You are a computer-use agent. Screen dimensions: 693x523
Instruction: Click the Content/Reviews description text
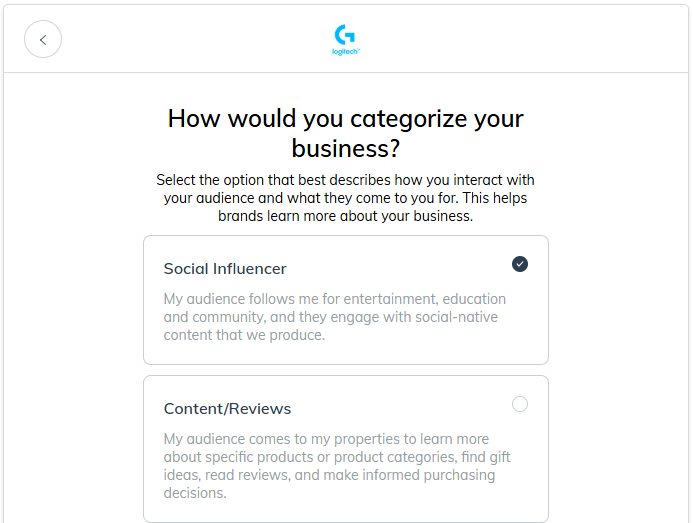[x=338, y=466]
